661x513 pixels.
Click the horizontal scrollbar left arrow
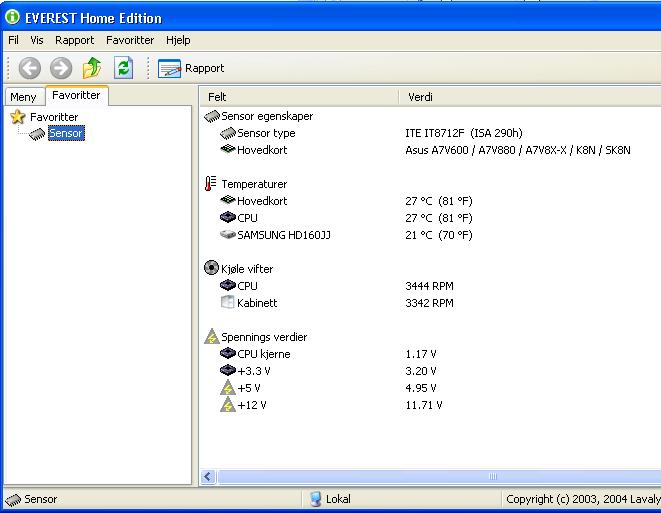click(x=208, y=476)
